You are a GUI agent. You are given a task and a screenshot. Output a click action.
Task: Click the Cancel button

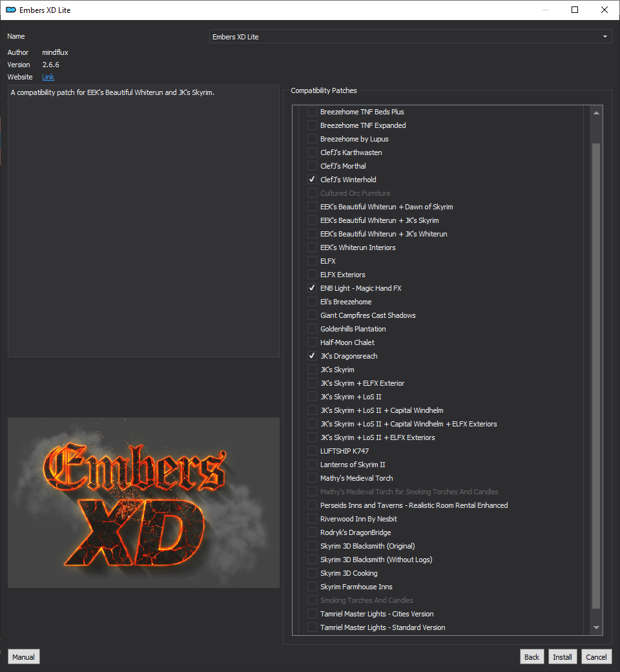(596, 656)
